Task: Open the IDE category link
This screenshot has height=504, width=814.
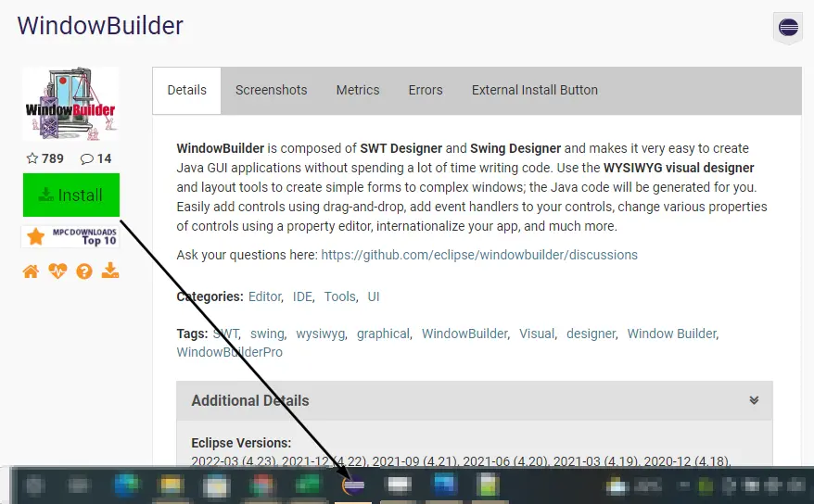Action: pyautogui.click(x=302, y=296)
